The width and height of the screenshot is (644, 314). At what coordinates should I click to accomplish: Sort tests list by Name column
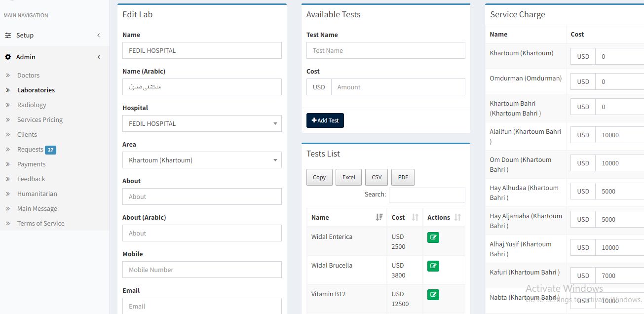379,217
